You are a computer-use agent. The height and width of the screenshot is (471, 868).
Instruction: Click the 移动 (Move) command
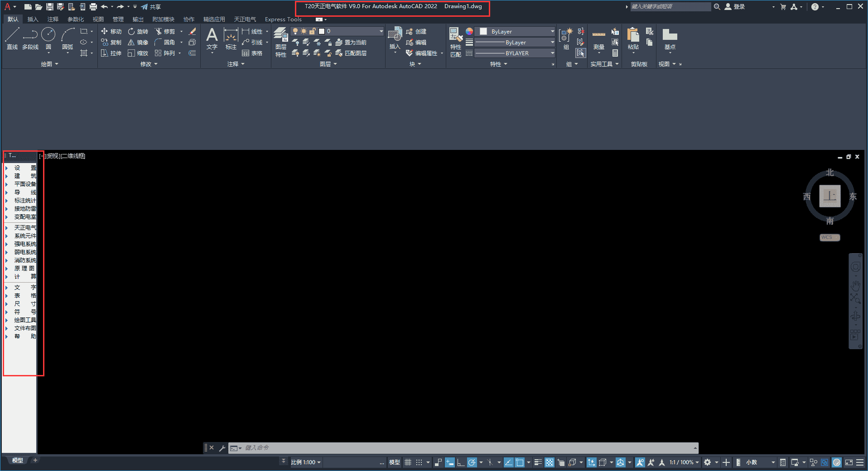(111, 31)
